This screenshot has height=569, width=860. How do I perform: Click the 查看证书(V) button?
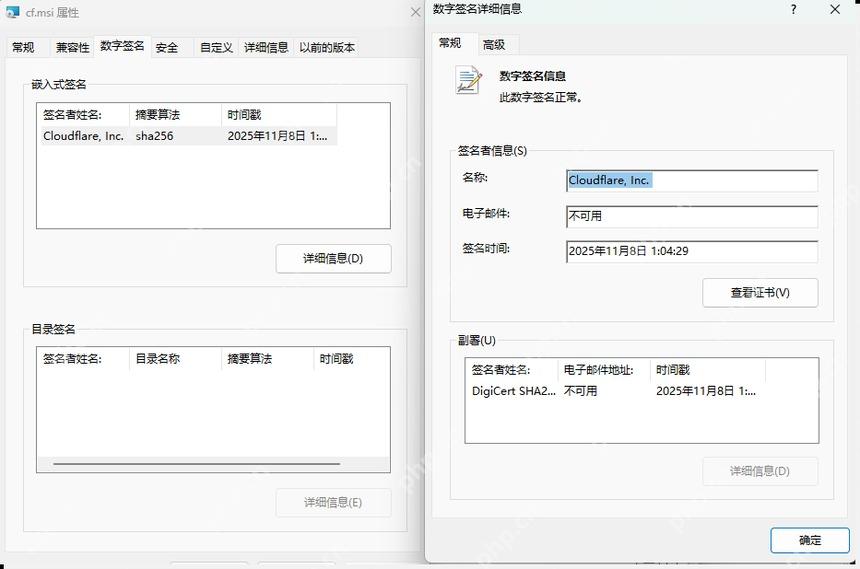[x=760, y=292]
